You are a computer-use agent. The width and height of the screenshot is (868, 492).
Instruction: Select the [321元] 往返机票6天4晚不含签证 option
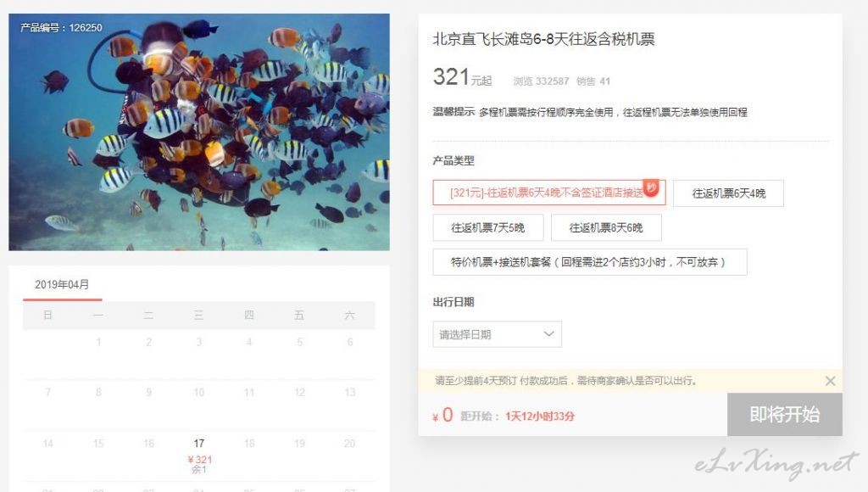[548, 193]
